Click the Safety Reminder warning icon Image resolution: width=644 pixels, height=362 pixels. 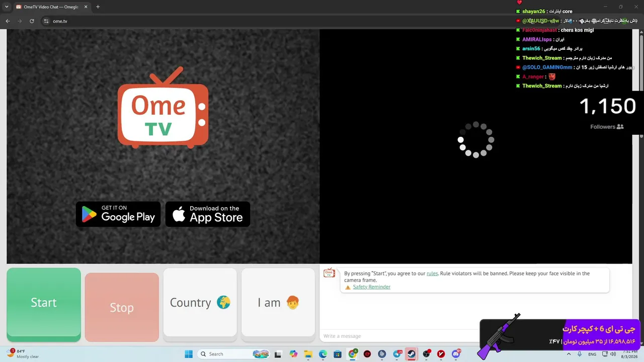point(348,287)
